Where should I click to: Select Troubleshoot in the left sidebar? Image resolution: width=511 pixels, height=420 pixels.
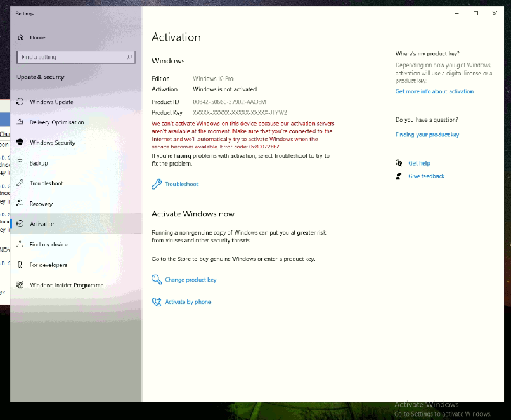(x=76, y=183)
